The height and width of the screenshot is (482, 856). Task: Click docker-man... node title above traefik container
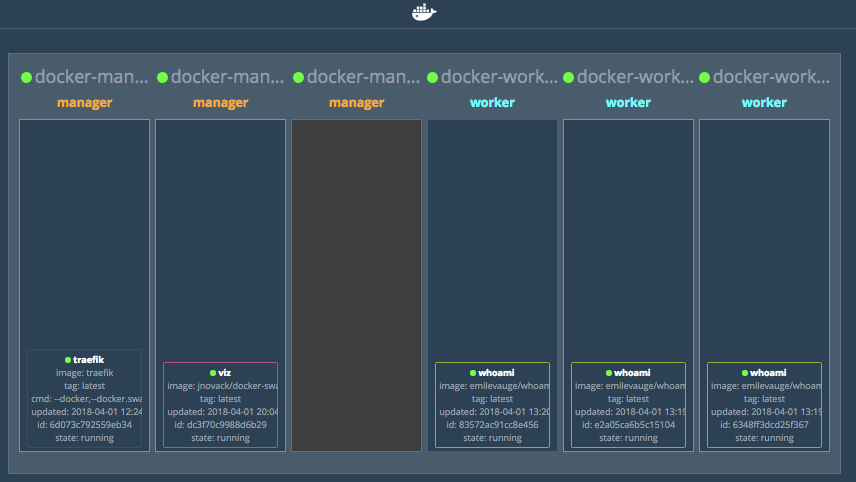click(x=91, y=77)
